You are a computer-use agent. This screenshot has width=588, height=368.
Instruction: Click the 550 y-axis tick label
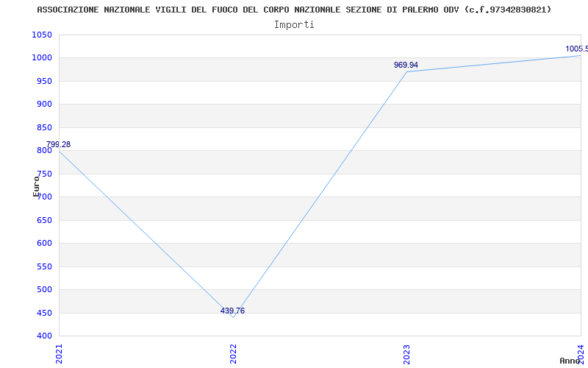44,266
